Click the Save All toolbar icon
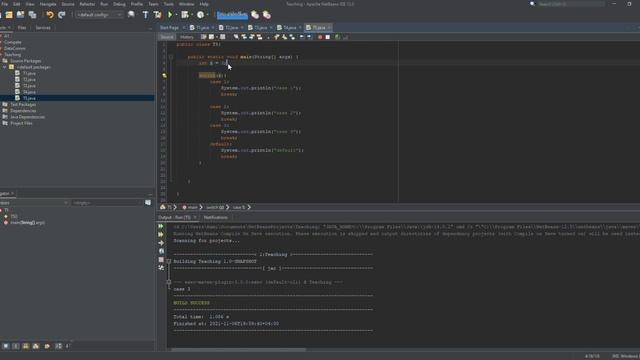 pos(33,15)
